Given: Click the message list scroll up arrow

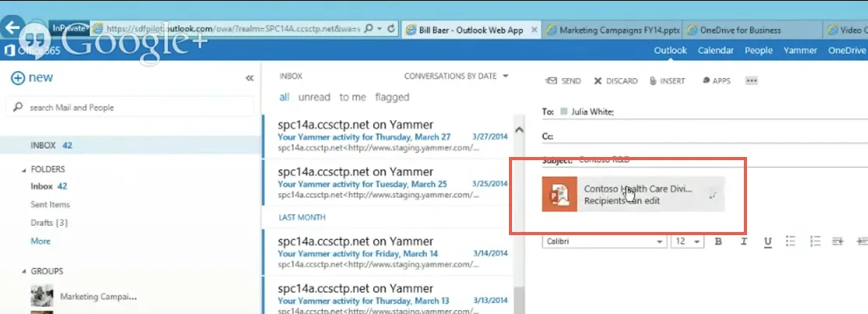Looking at the screenshot, I should tap(519, 130).
